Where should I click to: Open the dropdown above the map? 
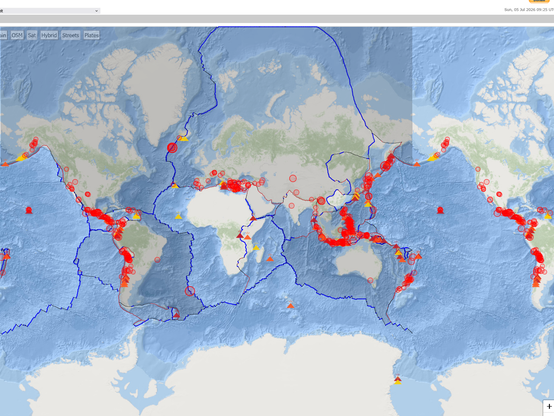pyautogui.click(x=49, y=11)
